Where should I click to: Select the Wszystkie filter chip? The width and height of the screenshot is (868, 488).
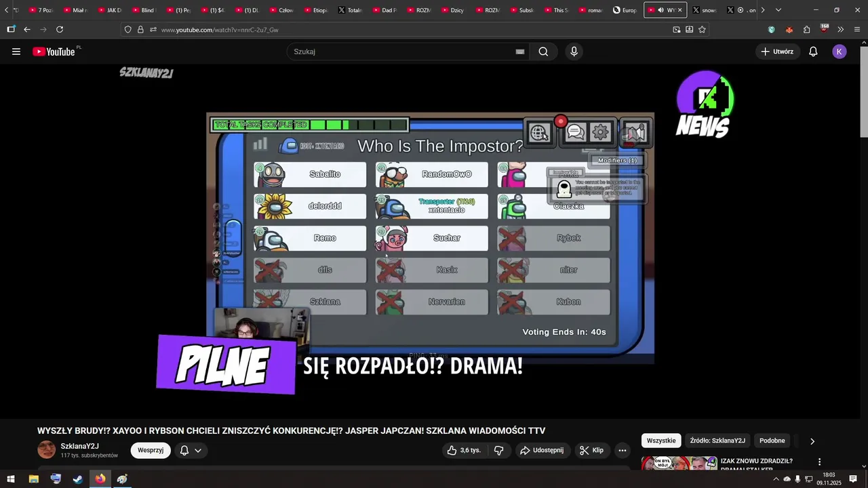click(661, 441)
